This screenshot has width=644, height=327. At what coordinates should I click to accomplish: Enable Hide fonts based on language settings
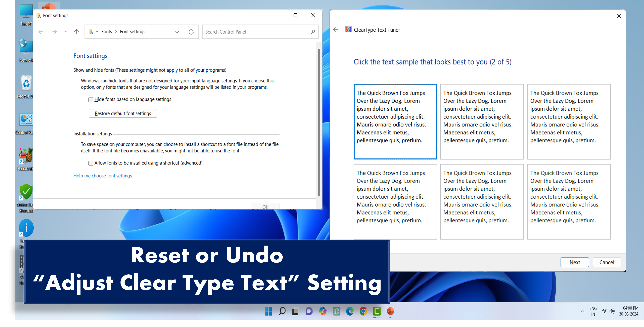click(91, 99)
